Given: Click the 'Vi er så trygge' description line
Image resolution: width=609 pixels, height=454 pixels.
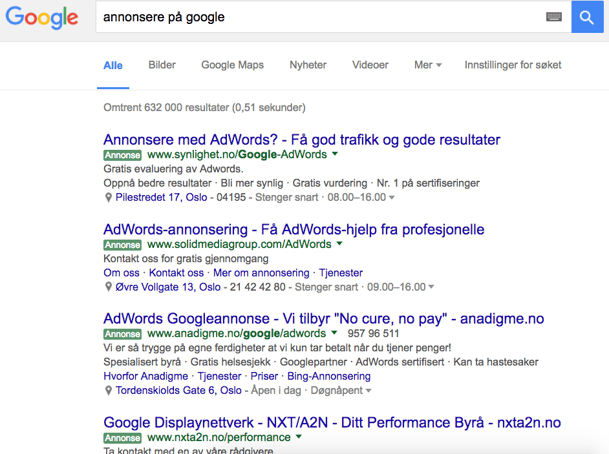Looking at the screenshot, I should tap(277, 348).
